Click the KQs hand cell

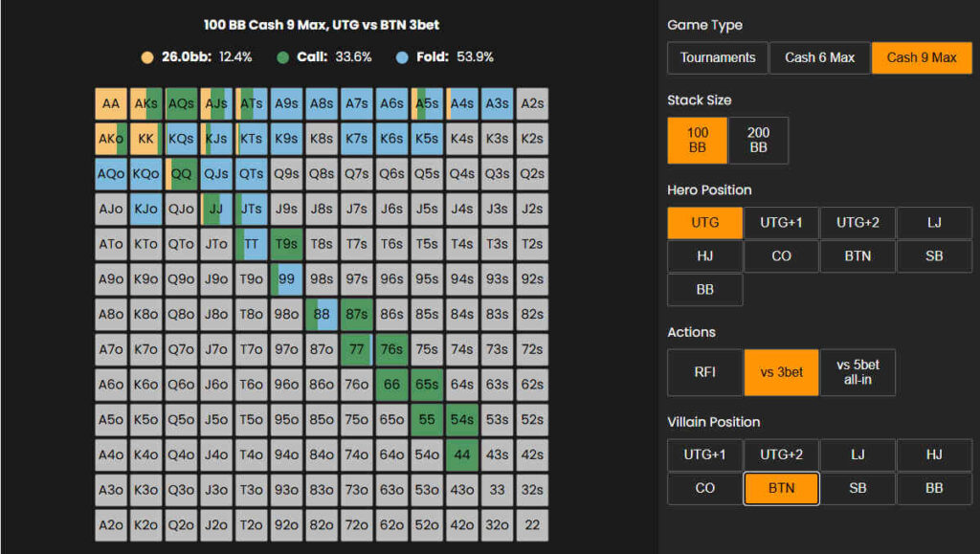coord(181,139)
